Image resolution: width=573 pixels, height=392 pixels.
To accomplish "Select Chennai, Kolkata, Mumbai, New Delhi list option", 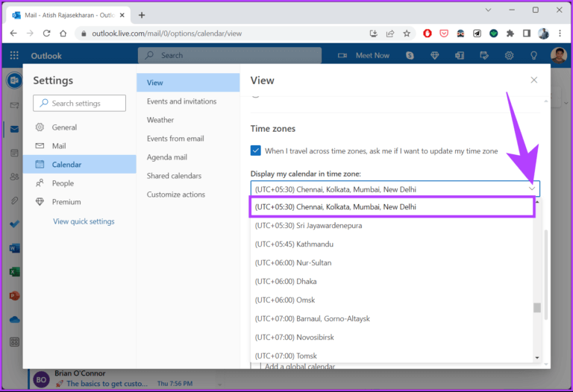I will point(392,207).
